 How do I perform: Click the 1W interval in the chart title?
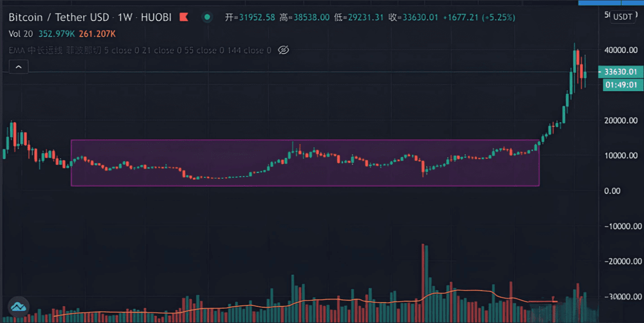(x=125, y=18)
